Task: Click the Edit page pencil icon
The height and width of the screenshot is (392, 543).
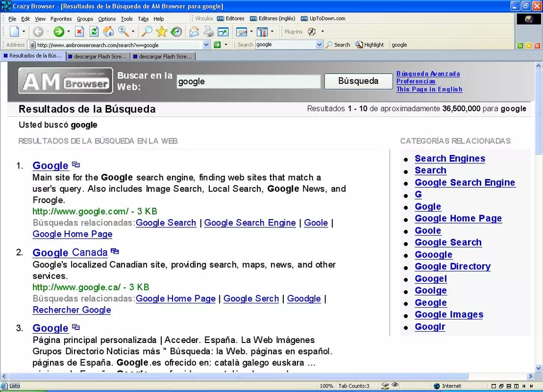Action: point(242,32)
